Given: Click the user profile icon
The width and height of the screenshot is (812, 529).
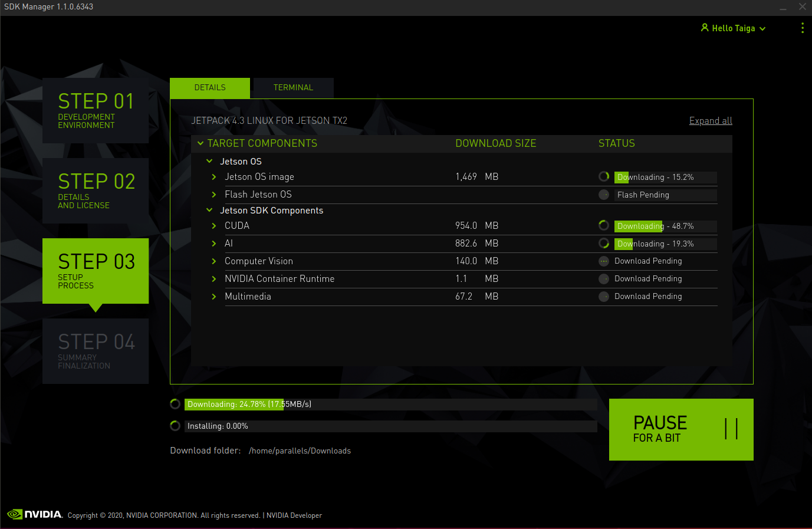Looking at the screenshot, I should click(x=705, y=28).
